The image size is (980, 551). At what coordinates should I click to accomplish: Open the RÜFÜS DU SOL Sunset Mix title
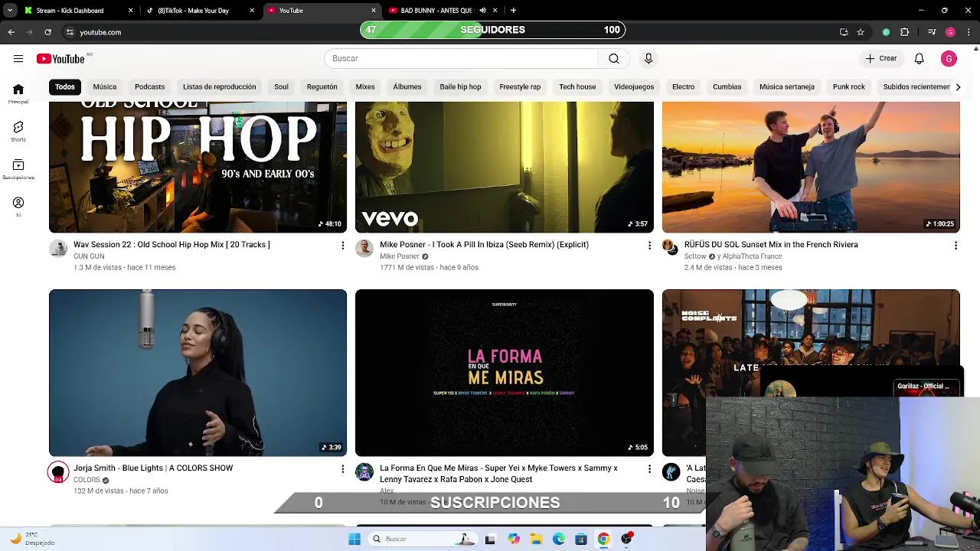point(771,245)
